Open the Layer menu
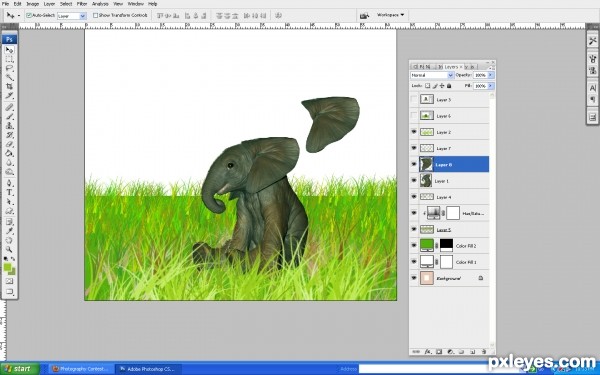 click(x=49, y=4)
